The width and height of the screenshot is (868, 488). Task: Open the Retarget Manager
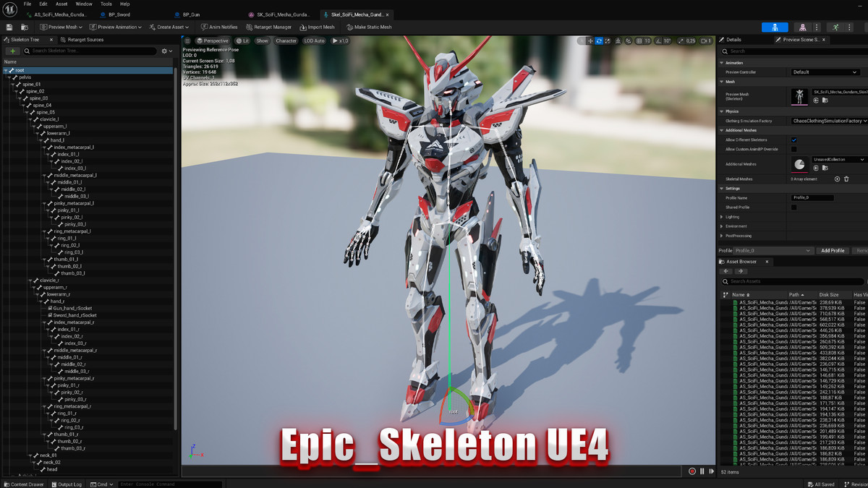click(x=268, y=27)
